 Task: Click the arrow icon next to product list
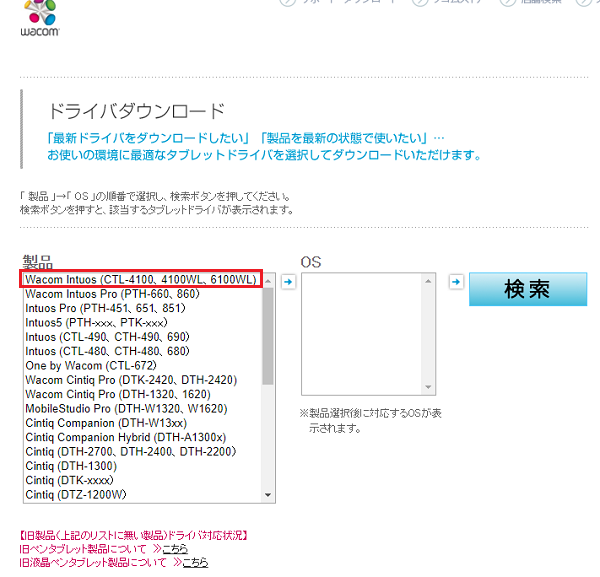(x=288, y=282)
